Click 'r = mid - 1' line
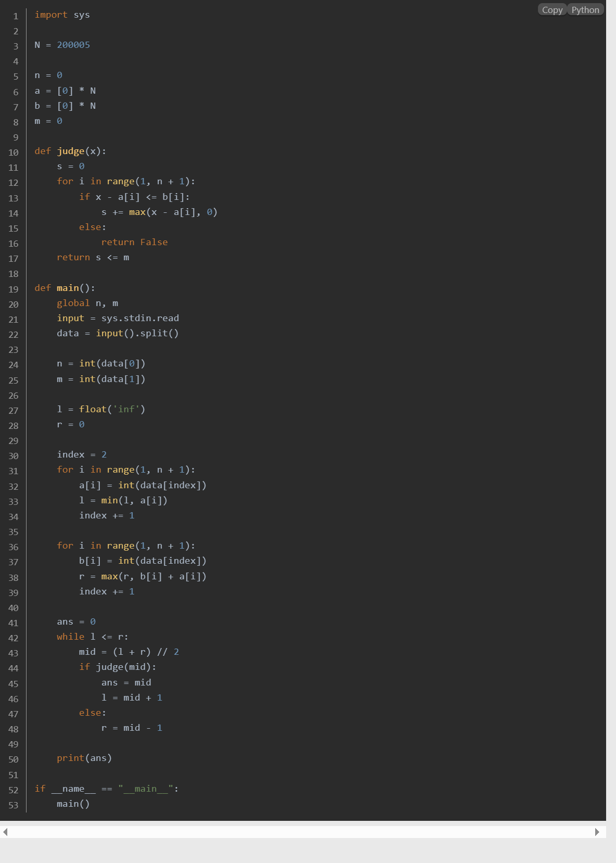This screenshot has height=863, width=616. [x=132, y=728]
